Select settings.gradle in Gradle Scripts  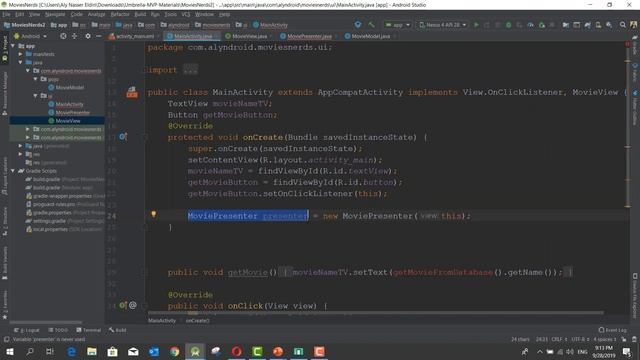click(x=64, y=221)
